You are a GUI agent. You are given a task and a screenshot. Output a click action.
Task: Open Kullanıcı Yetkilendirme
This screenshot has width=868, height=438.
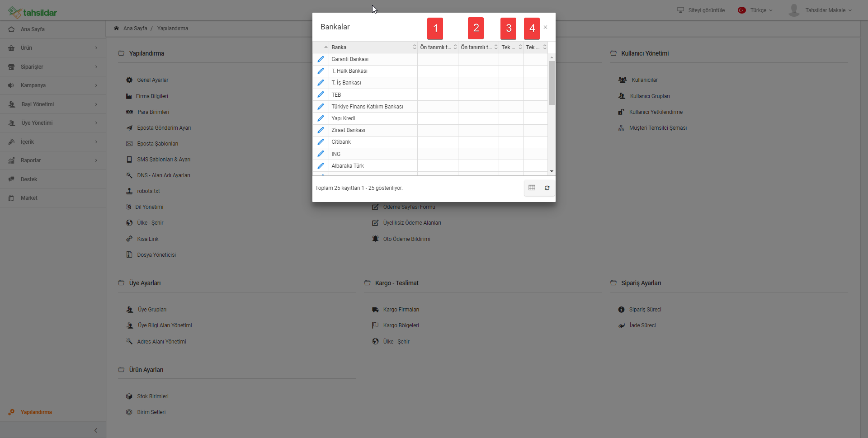656,112
